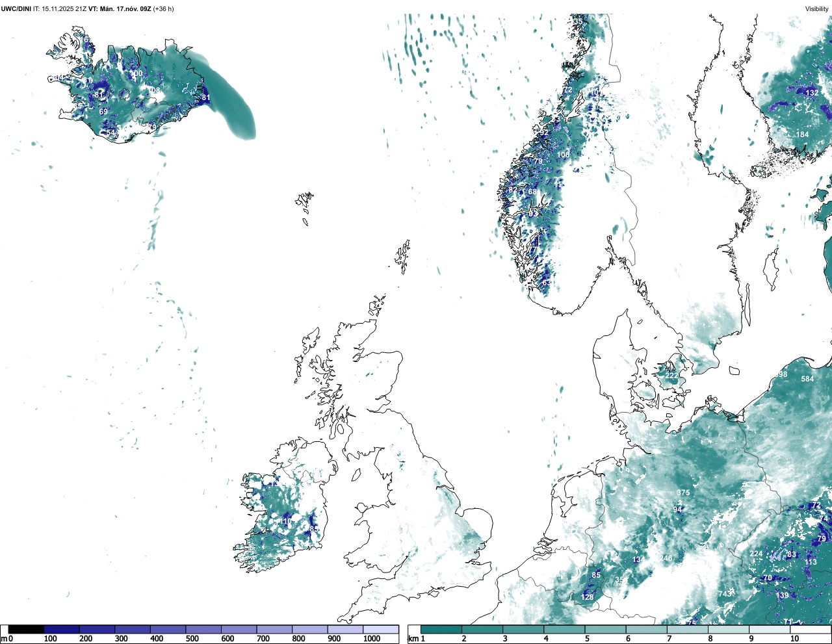Viewport: 832px width, 644px height.
Task: Click the darkest teal 1–2 km legend swatch
Action: (x=441, y=629)
